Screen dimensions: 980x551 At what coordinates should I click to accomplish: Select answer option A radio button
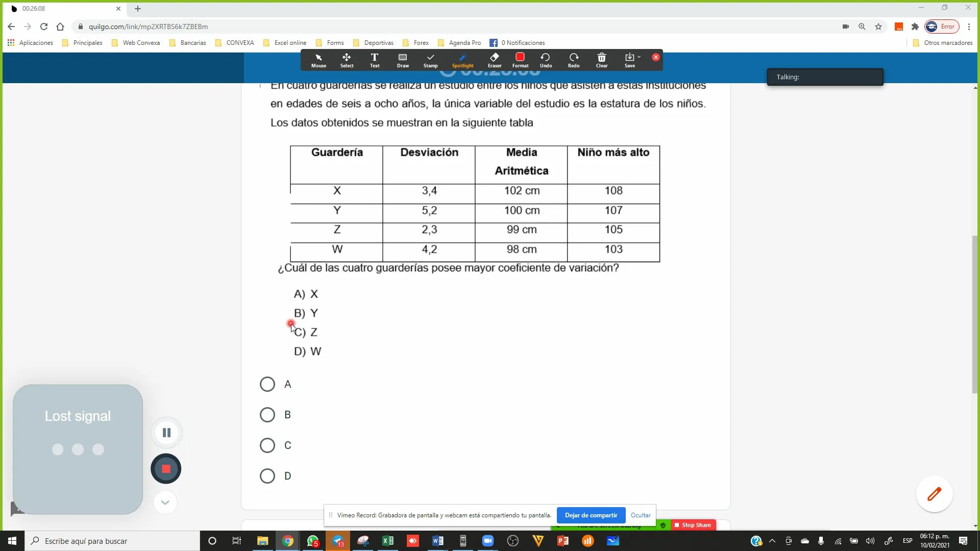(x=267, y=384)
